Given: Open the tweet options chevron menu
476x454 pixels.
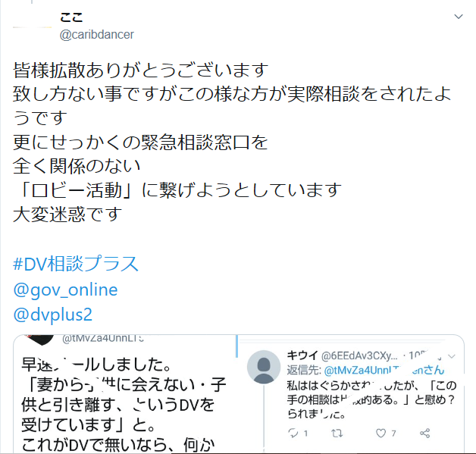Looking at the screenshot, I should click(x=459, y=17).
